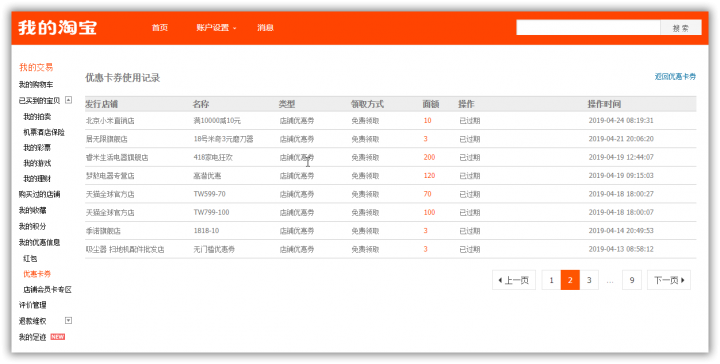The height and width of the screenshot is (364, 720).
Task: Collapse the 已买到的宝贝 expander box
Action: click(68, 100)
